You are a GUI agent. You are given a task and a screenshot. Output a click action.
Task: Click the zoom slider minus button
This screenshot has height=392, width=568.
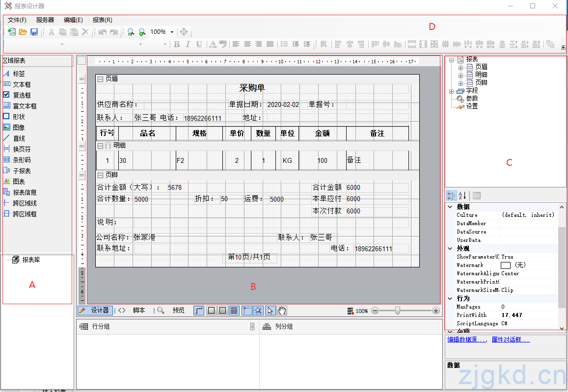point(375,311)
